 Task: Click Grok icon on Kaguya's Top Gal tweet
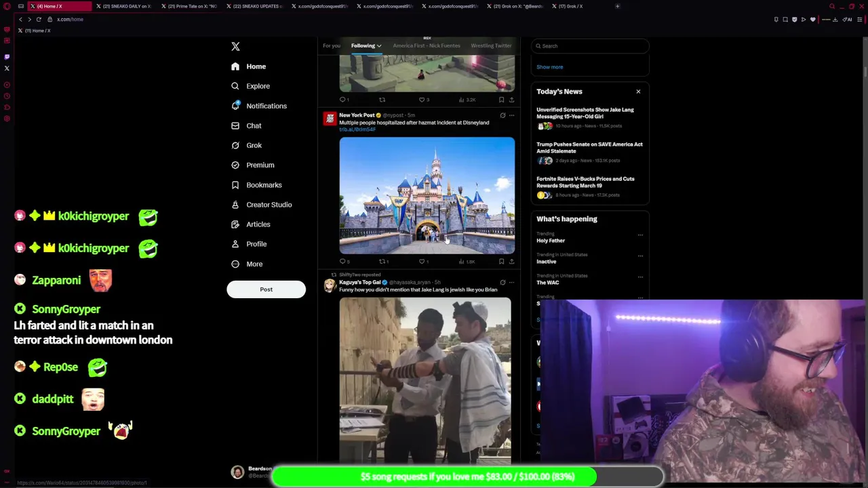click(502, 282)
